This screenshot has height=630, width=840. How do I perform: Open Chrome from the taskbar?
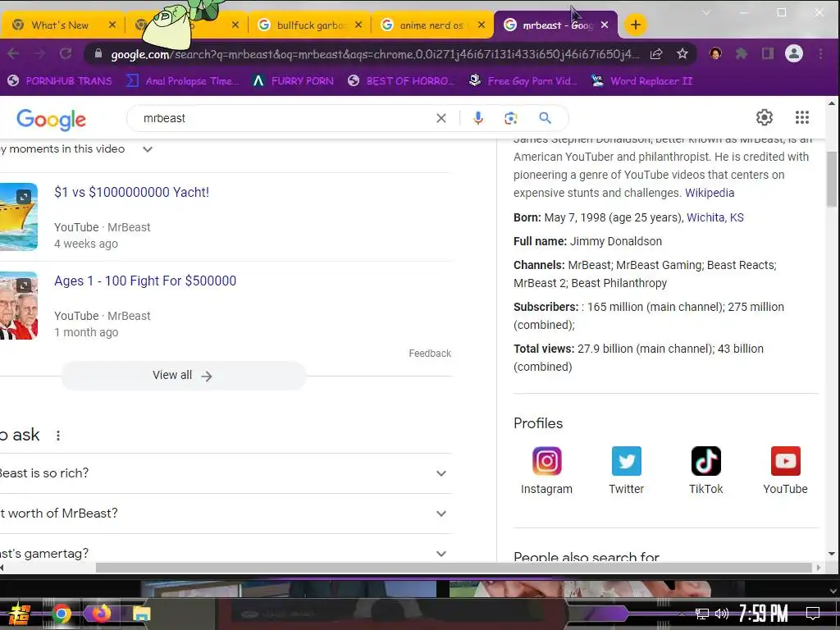[61, 614]
